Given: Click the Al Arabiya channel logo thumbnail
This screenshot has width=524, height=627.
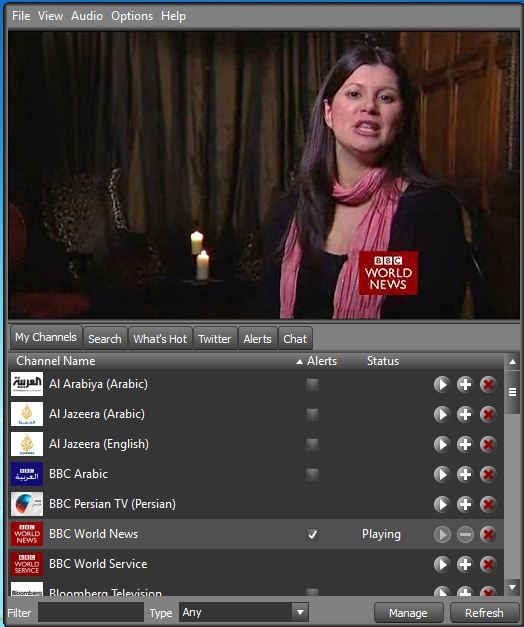Looking at the screenshot, I should coord(27,384).
